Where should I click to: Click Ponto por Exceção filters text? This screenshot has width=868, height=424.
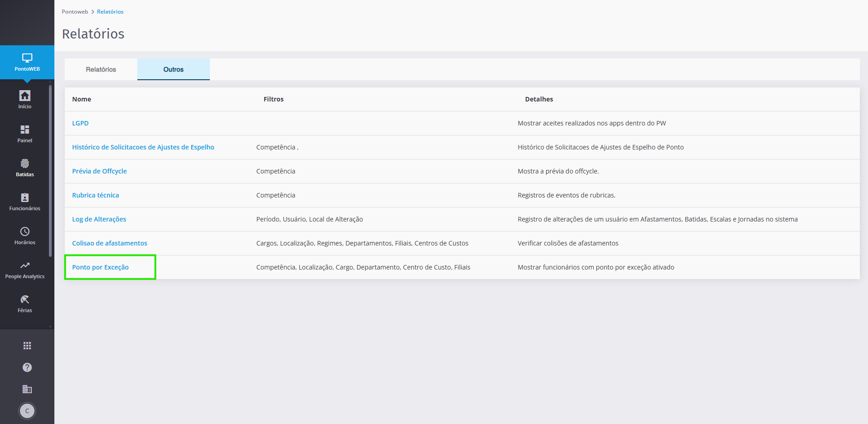pyautogui.click(x=363, y=267)
